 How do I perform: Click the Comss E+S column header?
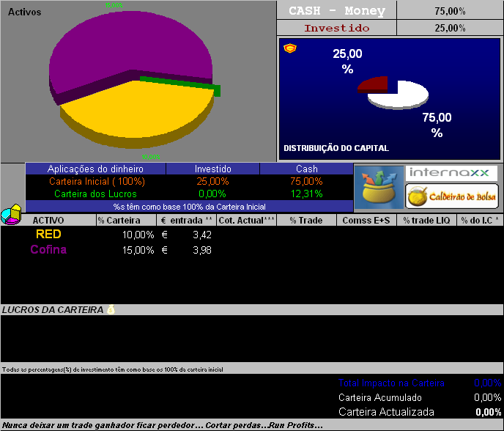coord(366,221)
